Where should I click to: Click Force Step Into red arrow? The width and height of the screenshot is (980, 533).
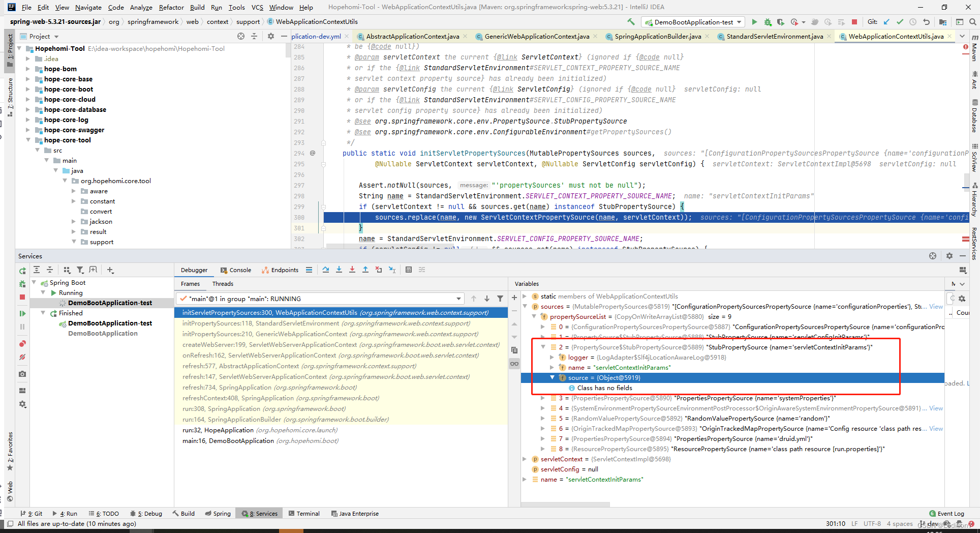pos(352,270)
